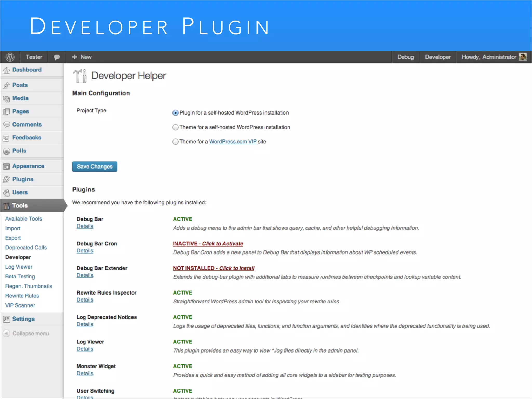Open Details under Monster Widget
This screenshot has width=532, height=399.
click(x=85, y=373)
